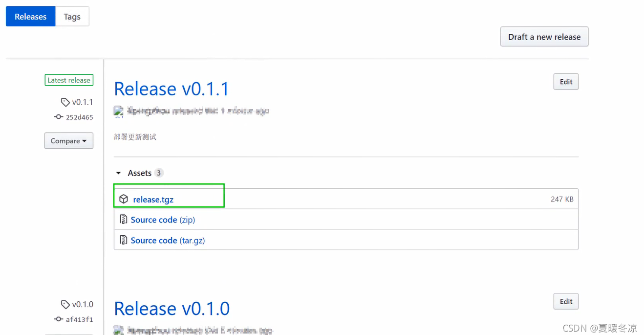644x335 pixels.
Task: Click Draft a new release button
Action: [544, 37]
